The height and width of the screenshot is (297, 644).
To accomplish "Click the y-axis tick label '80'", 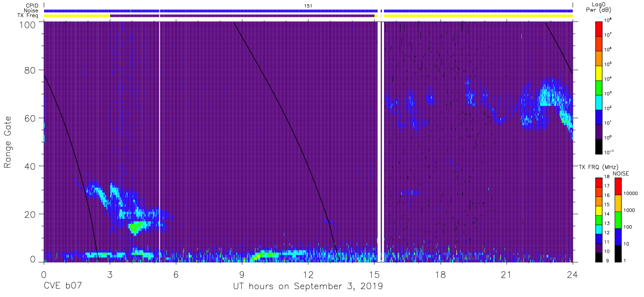I will (31, 70).
